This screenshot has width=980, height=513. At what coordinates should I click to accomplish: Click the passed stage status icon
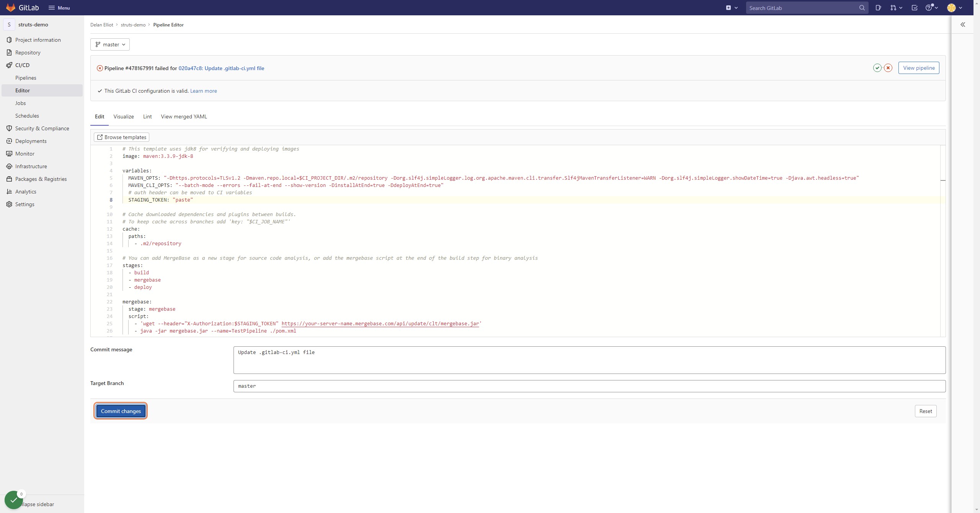tap(877, 68)
